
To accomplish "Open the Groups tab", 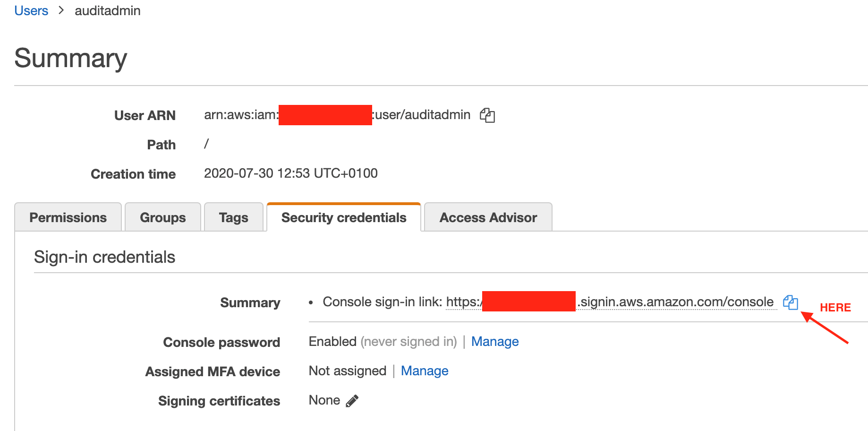I will click(x=162, y=217).
